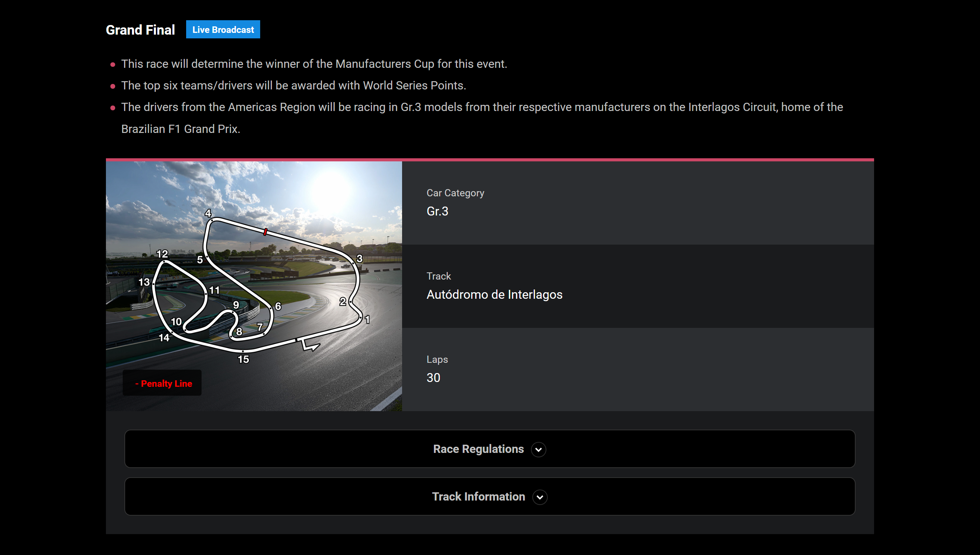The height and width of the screenshot is (555, 980).
Task: Select the Grand Final heading
Action: [140, 30]
